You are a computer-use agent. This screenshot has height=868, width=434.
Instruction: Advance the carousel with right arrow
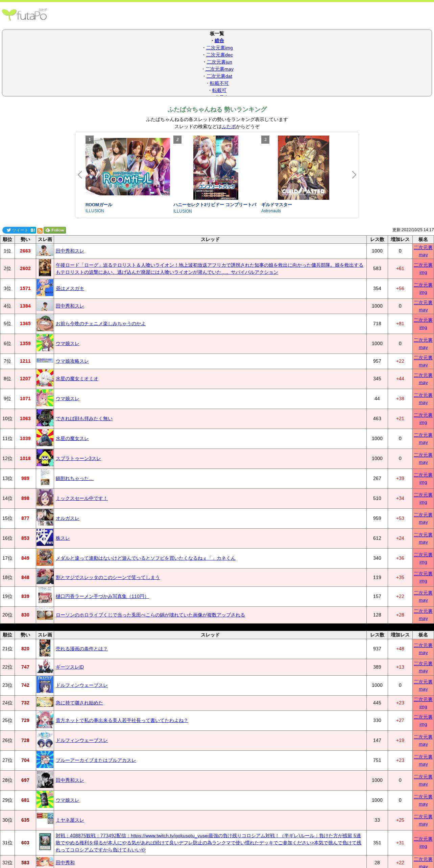[x=354, y=175]
